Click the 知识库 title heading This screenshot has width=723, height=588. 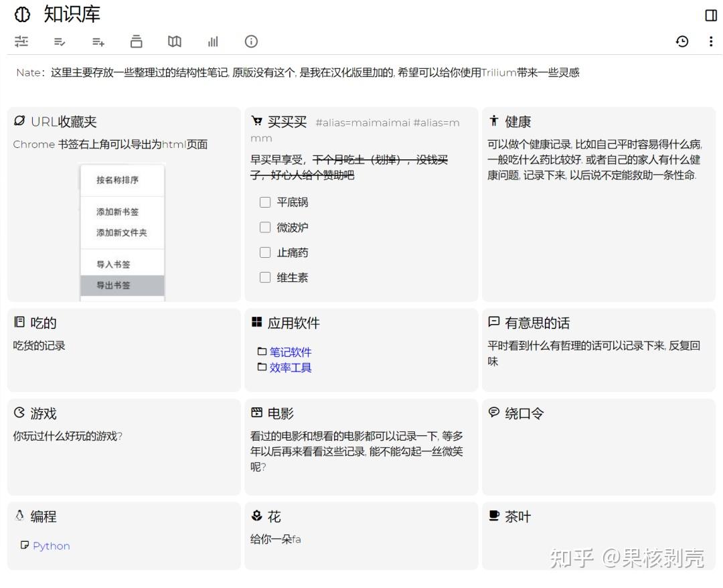point(71,15)
